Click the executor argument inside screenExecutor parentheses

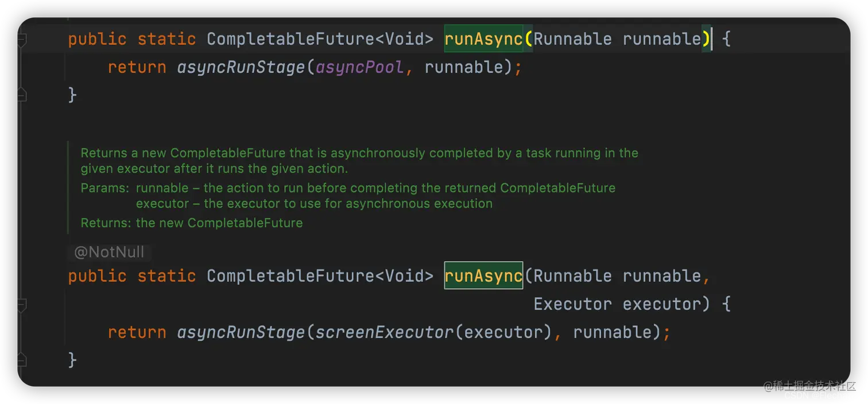[503, 332]
